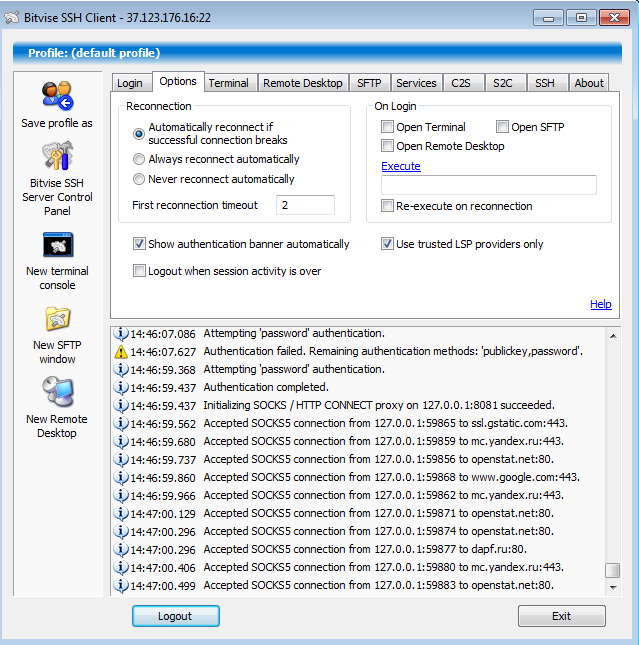Click info icon of www.google.com log entry
The image size is (639, 645).
coord(121,478)
